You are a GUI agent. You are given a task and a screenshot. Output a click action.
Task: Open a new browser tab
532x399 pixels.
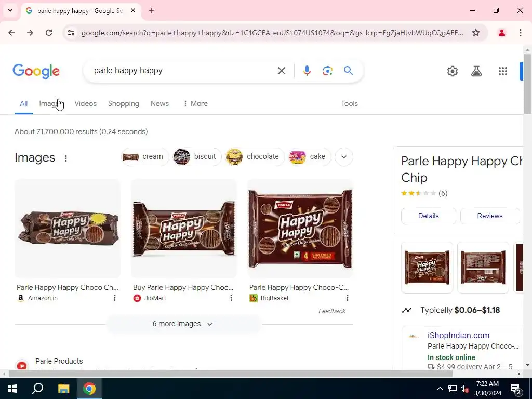pyautogui.click(x=152, y=10)
